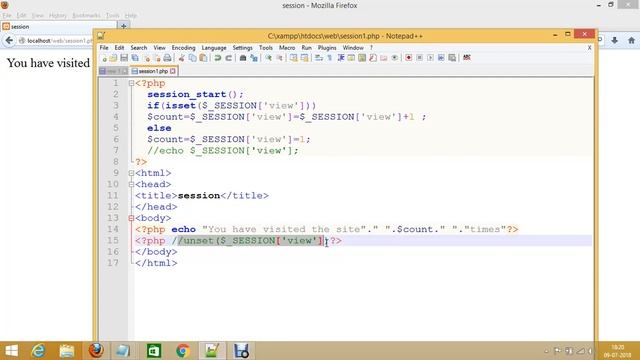This screenshot has width=640, height=360.
Task: Start macro recording with the red record icon
Action: click(x=409, y=58)
